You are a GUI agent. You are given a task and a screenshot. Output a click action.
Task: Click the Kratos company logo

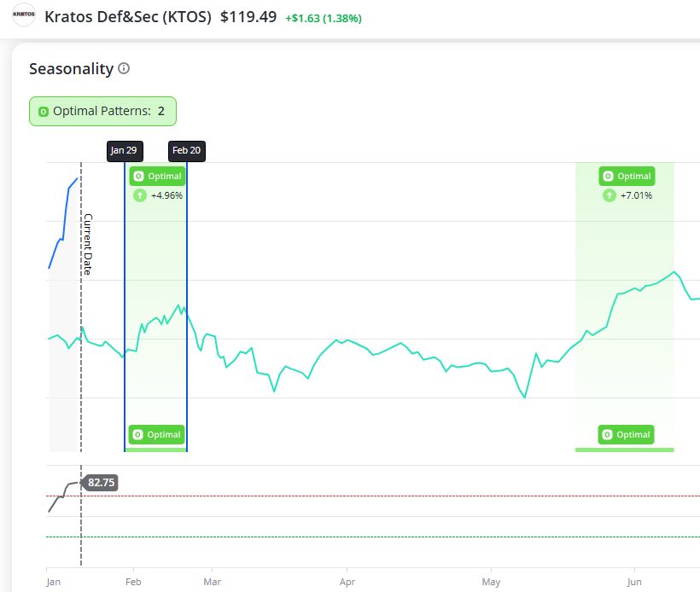click(x=24, y=16)
